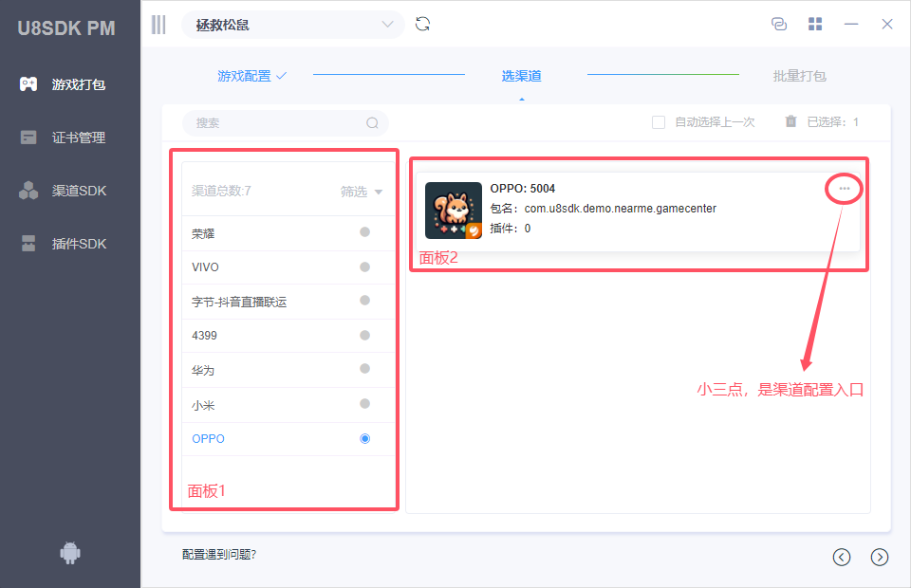
Task: Click the 字节-抖音直播联运 channel name
Action: point(239,302)
